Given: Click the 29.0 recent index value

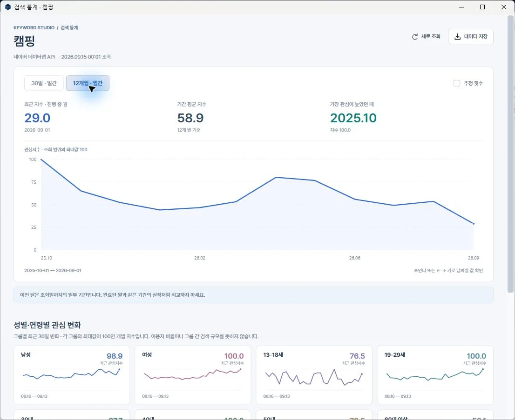Looking at the screenshot, I should coord(37,118).
